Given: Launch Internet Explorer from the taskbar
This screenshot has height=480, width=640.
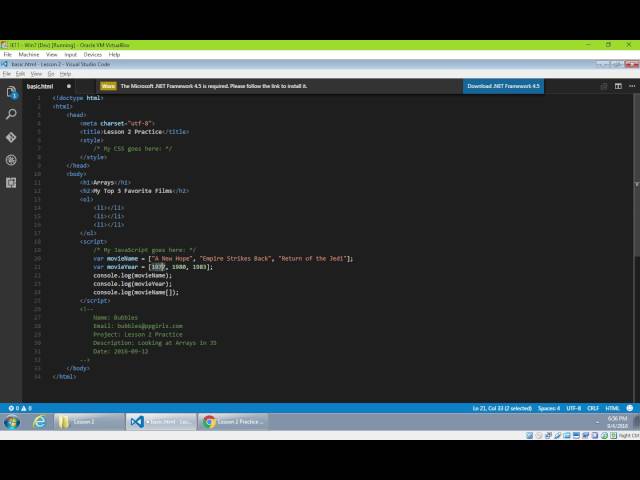Looking at the screenshot, I should tap(39, 422).
